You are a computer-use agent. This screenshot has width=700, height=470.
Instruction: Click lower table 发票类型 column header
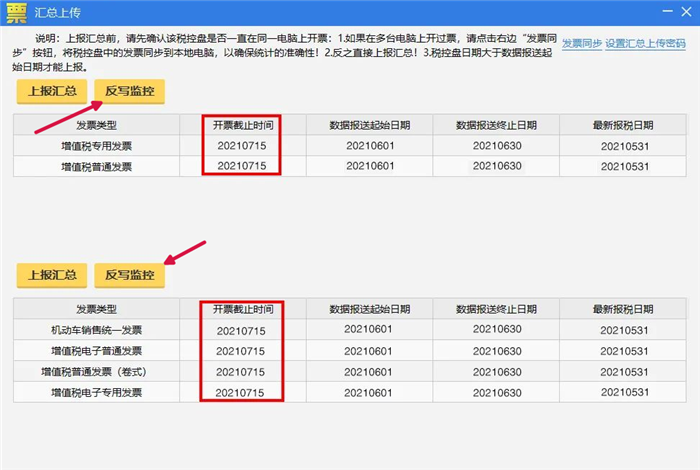tap(96, 309)
